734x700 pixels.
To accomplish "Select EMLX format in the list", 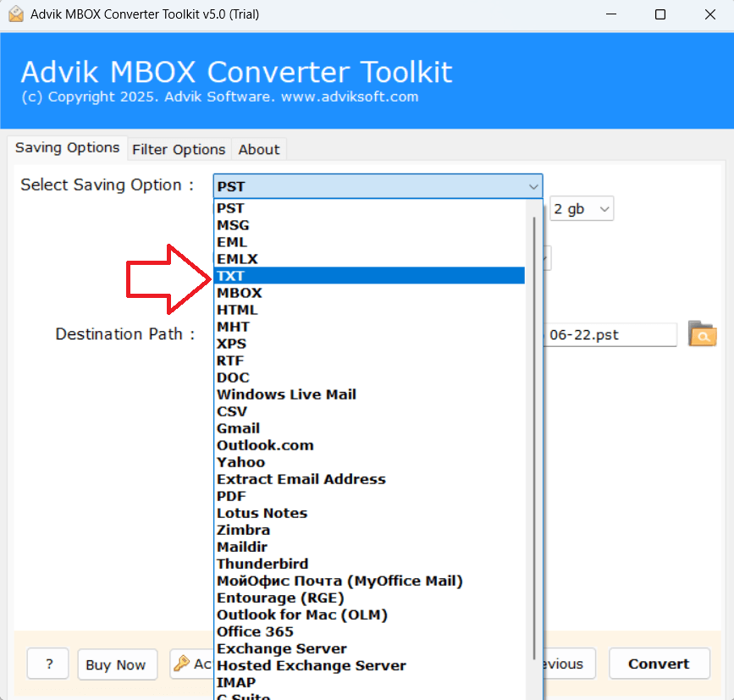I will (x=369, y=259).
